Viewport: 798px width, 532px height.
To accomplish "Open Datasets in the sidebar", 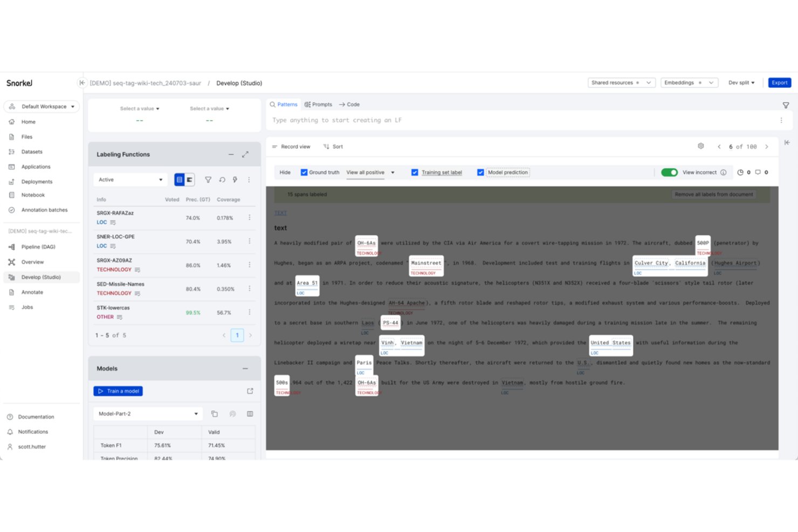I will click(32, 152).
